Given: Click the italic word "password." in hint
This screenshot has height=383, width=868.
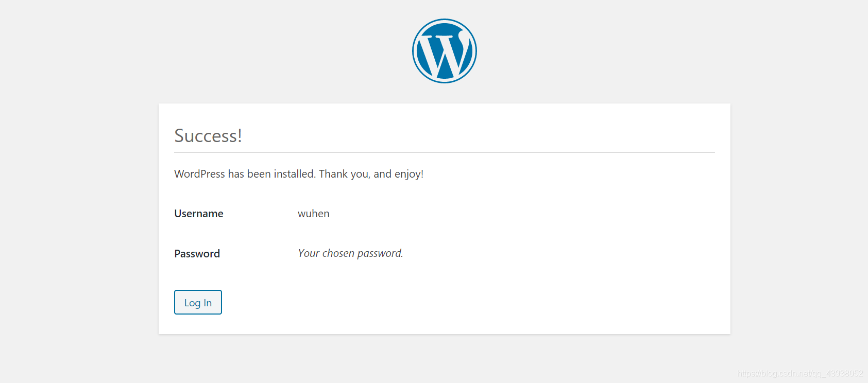Looking at the screenshot, I should click(x=380, y=253).
